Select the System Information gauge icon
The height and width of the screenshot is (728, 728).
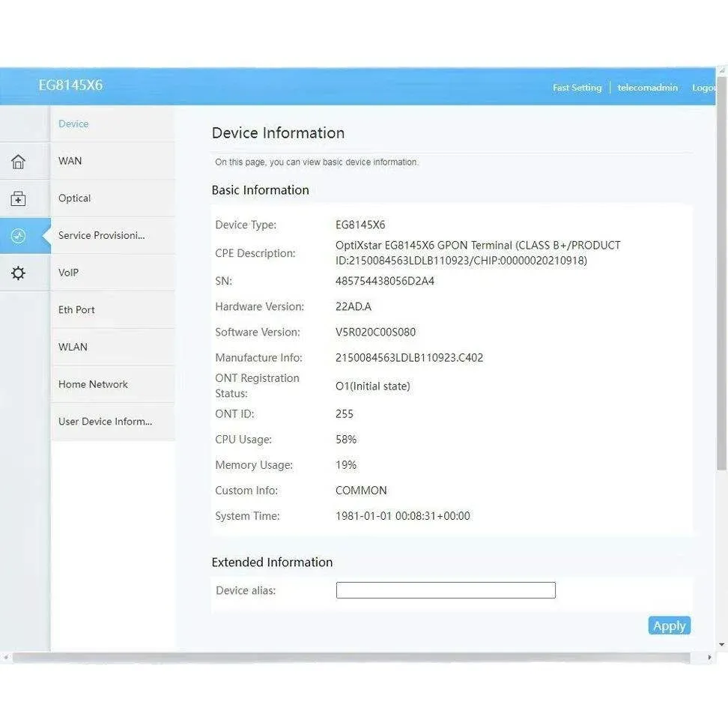18,236
